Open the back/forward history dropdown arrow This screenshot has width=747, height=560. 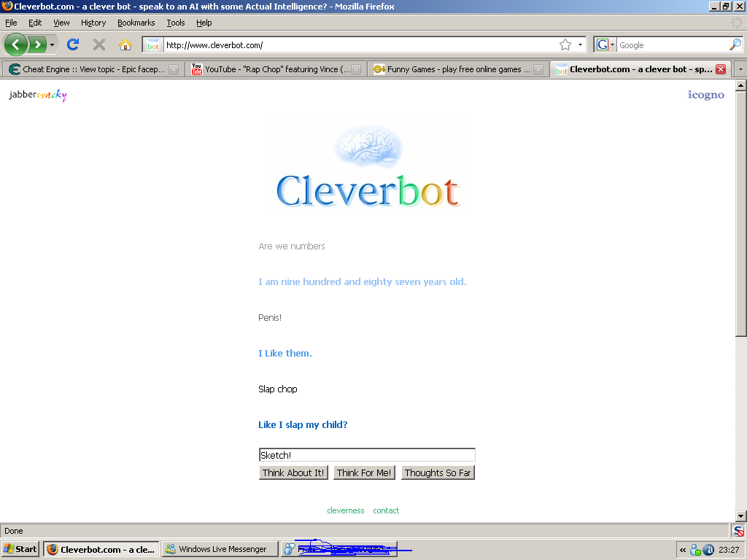point(52,45)
